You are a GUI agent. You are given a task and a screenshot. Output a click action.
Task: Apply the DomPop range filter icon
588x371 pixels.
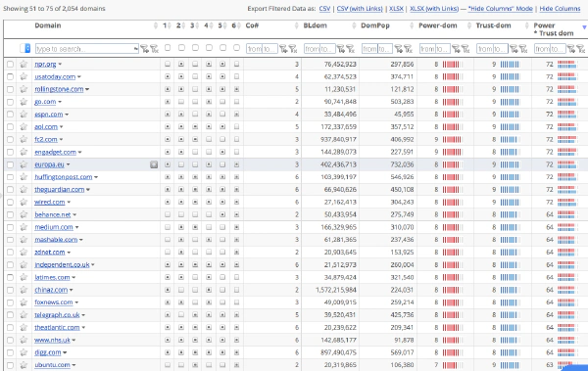398,48
